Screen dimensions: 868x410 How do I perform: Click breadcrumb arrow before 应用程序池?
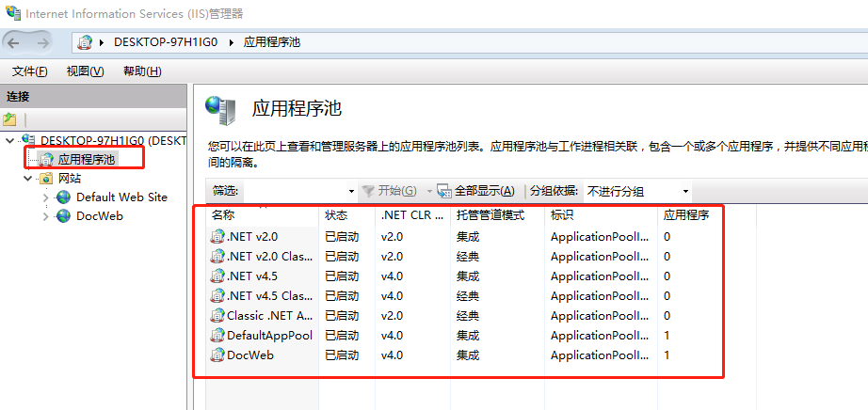(232, 42)
